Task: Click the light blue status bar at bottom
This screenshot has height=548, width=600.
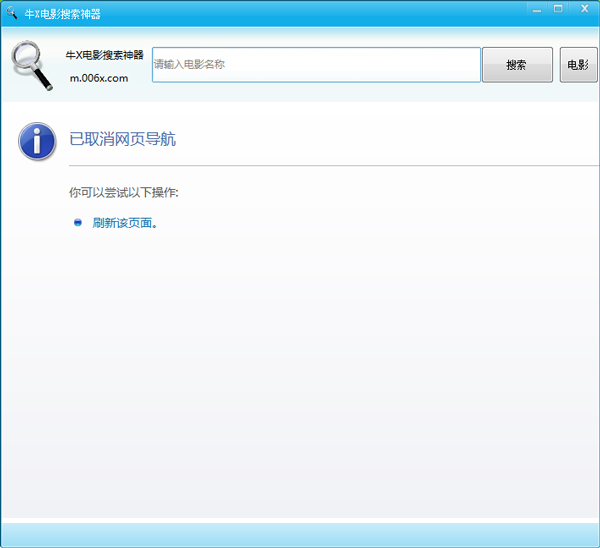Action: click(300, 535)
